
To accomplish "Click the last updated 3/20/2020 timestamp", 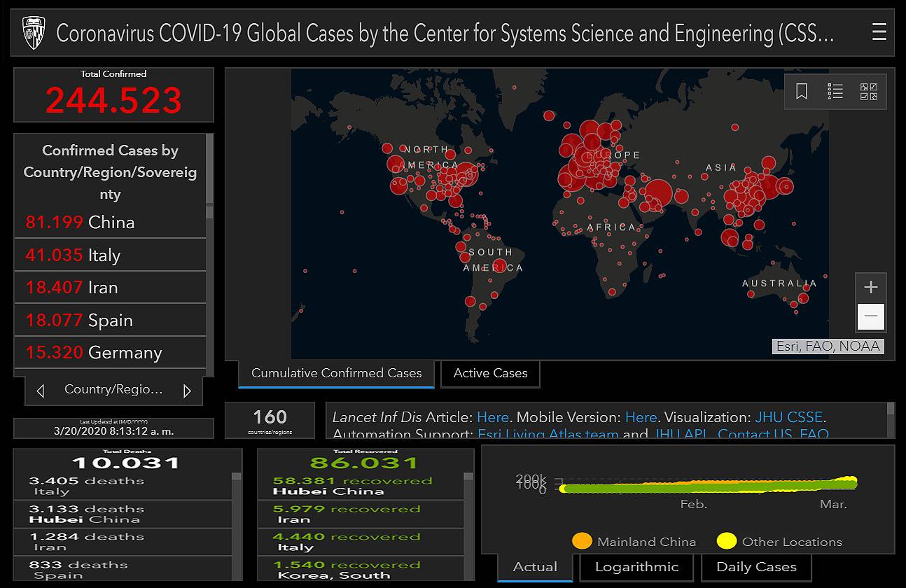I will [113, 431].
